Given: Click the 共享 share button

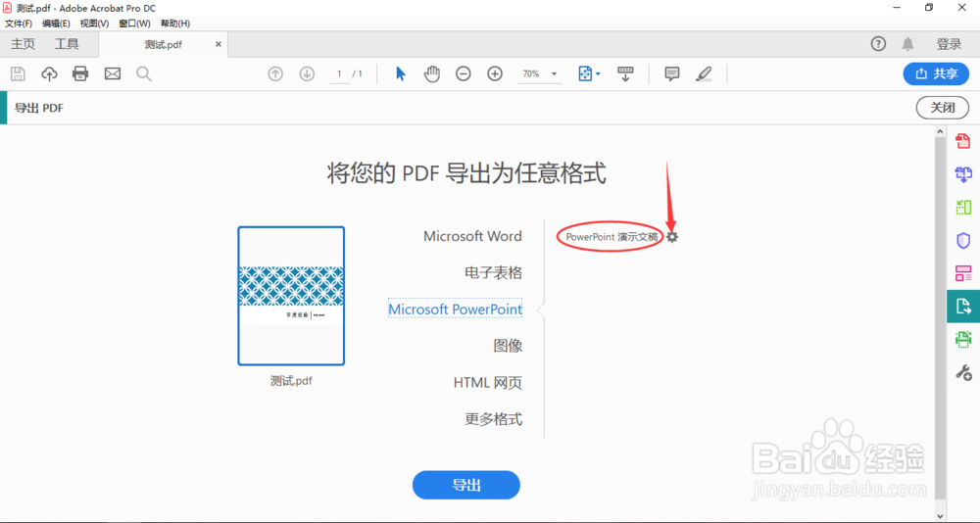Looking at the screenshot, I should [x=936, y=73].
